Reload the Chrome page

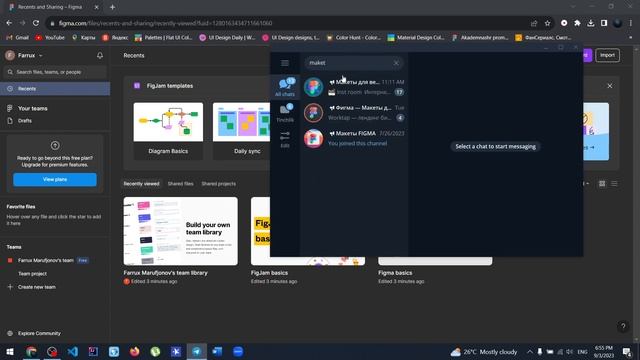pos(36,23)
